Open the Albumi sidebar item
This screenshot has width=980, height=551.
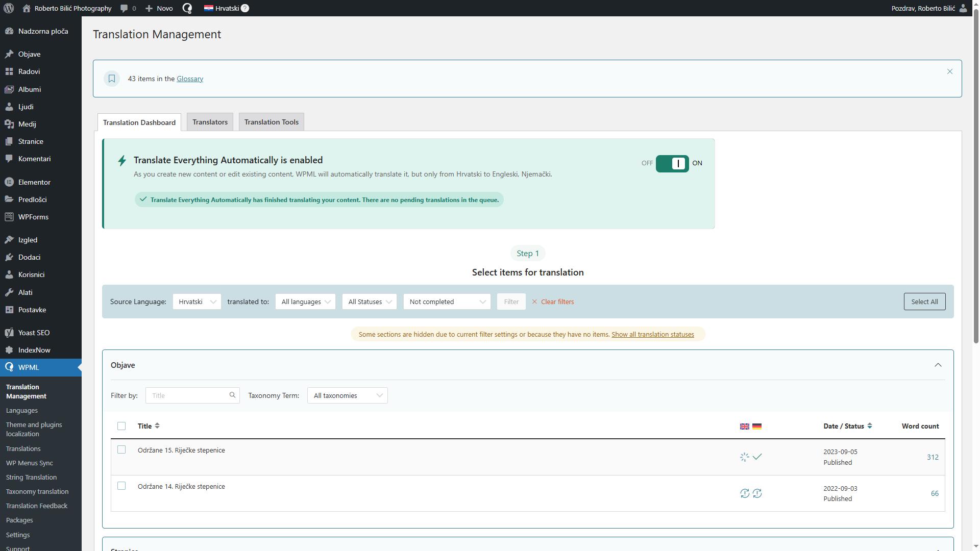[x=41, y=89]
